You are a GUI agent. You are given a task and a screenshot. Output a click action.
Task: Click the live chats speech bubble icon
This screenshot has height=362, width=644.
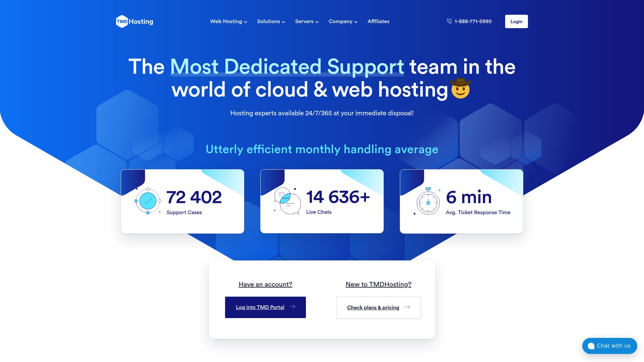pos(287,201)
